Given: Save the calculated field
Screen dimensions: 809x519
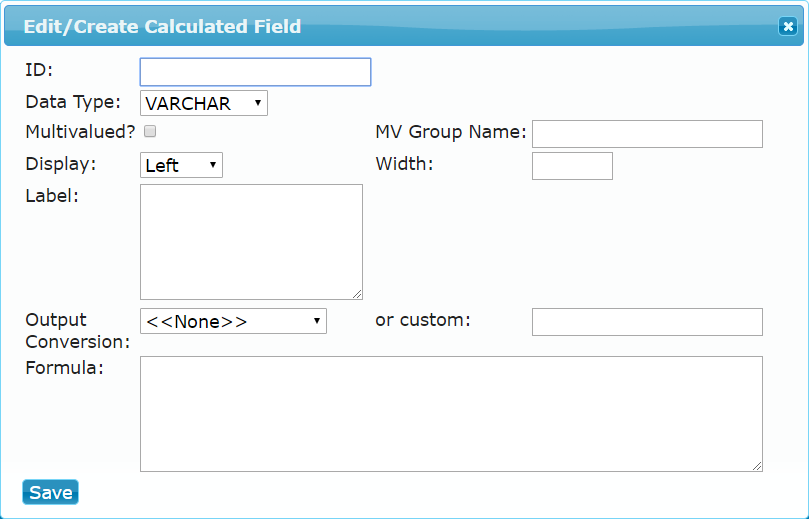Looking at the screenshot, I should coord(51,492).
